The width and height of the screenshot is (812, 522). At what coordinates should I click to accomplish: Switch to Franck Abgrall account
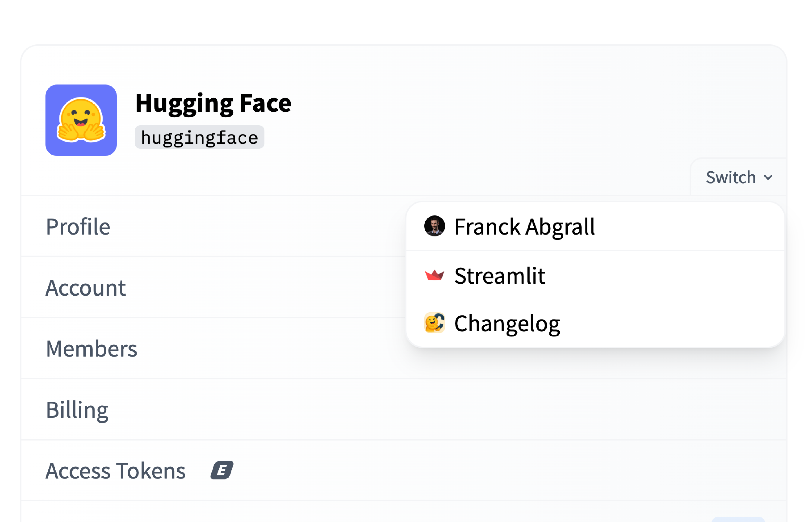tap(524, 226)
